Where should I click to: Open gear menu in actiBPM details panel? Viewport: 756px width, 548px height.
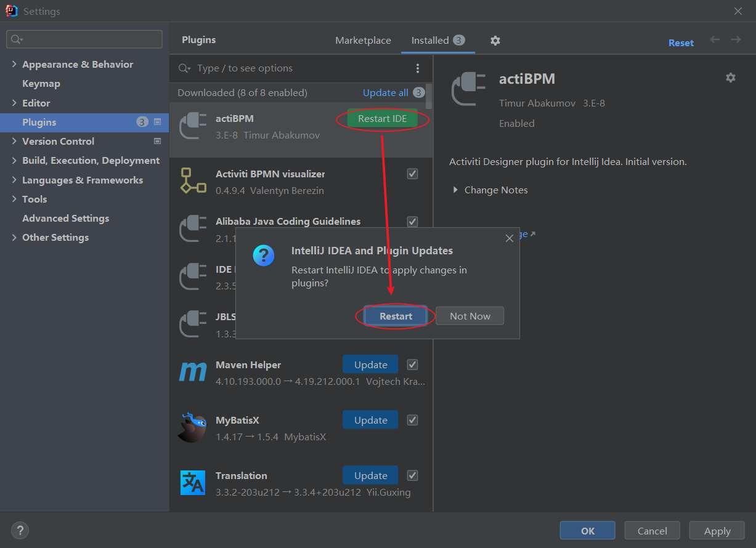(x=731, y=78)
